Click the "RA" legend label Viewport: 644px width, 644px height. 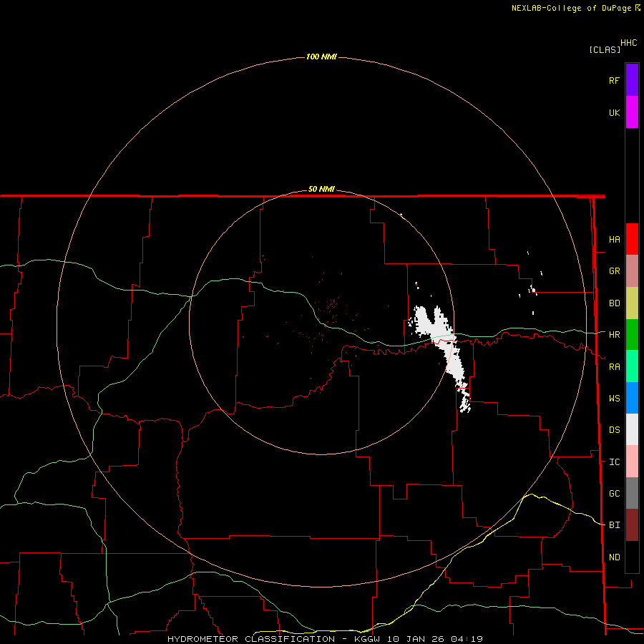(614, 367)
